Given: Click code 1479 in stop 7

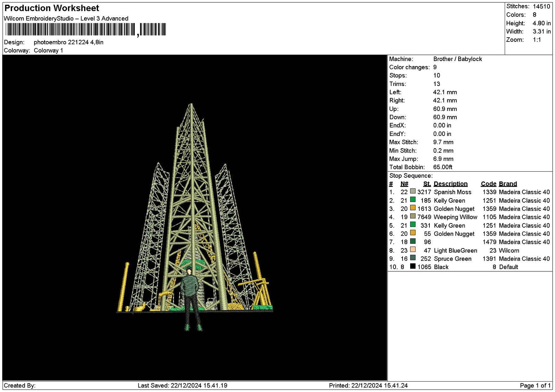Looking at the screenshot, I should click(490, 242).
